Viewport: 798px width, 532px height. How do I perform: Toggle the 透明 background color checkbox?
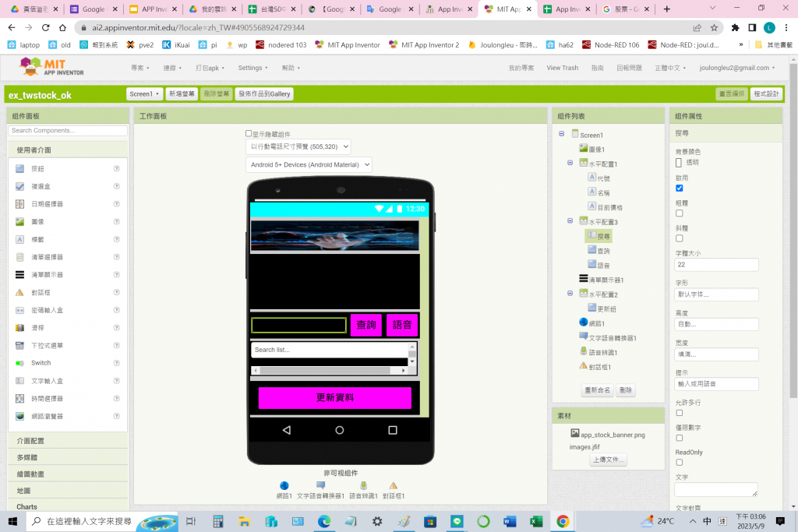click(x=679, y=162)
